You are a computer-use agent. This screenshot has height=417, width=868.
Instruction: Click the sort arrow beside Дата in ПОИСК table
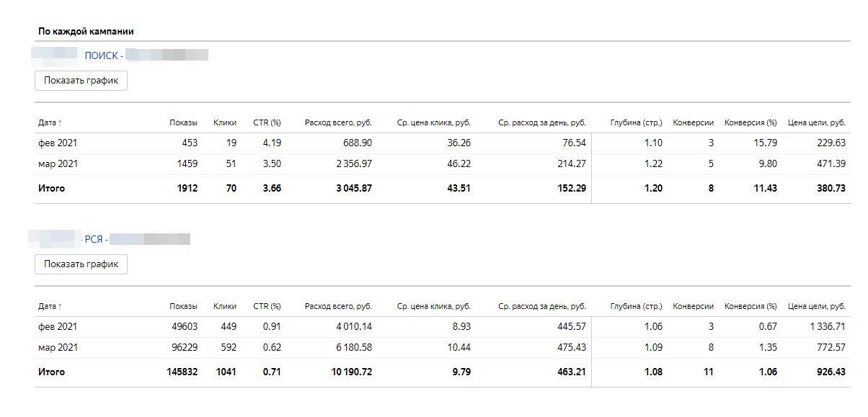(60, 123)
